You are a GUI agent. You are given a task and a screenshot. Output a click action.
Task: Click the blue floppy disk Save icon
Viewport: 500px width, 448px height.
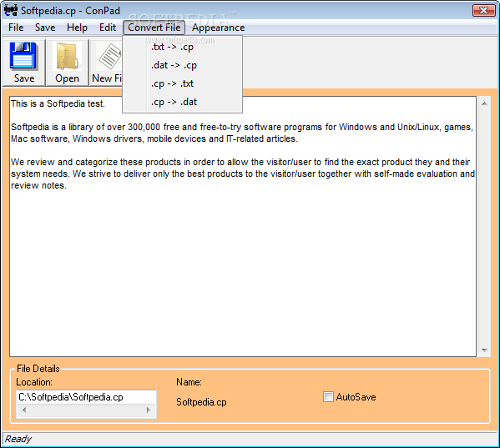24,56
